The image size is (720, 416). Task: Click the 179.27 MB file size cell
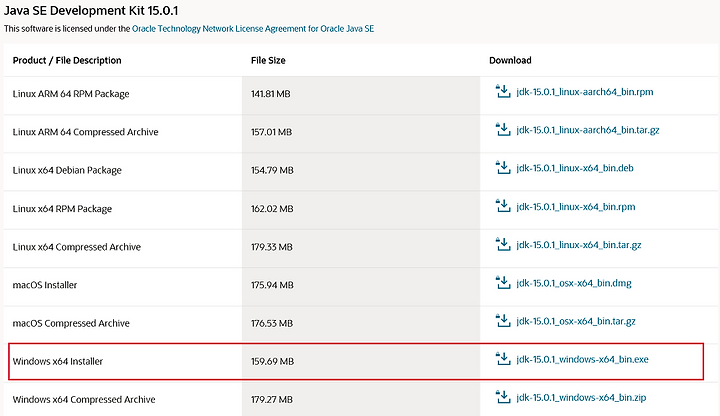(361, 399)
